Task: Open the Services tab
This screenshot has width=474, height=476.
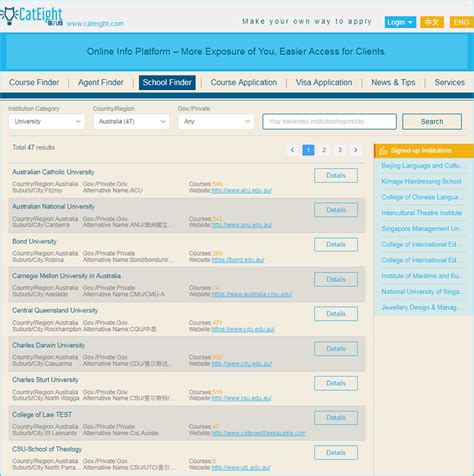Action: [449, 82]
